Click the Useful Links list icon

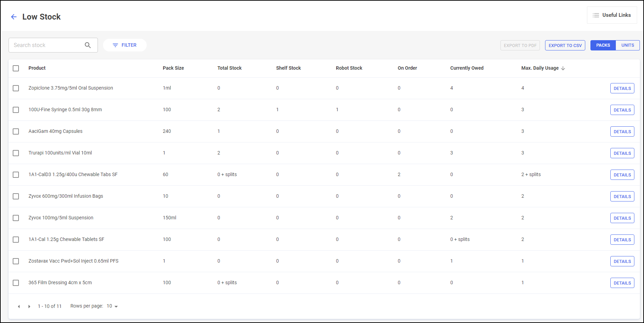click(x=596, y=15)
